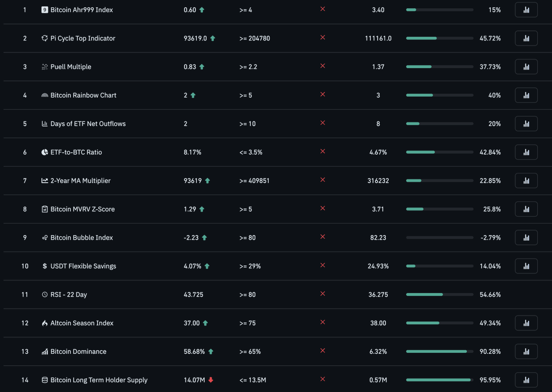Open chart for Bitcoin Bubble Index
552x392 pixels.
526,238
